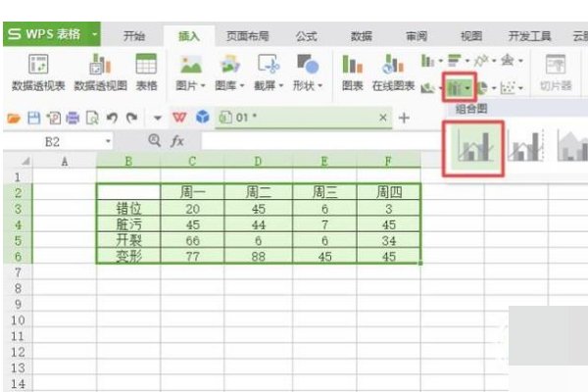Click the radar chart small icon
This screenshot has height=392, width=588.
click(x=508, y=60)
